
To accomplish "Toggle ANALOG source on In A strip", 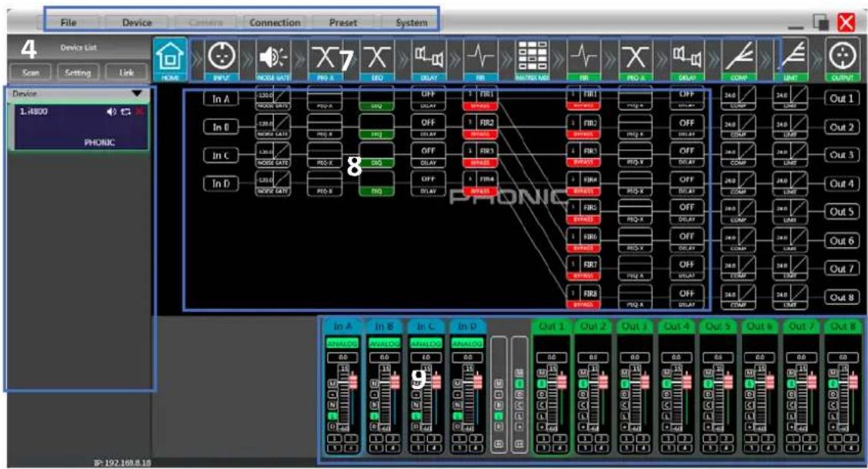I will pyautogui.click(x=342, y=343).
